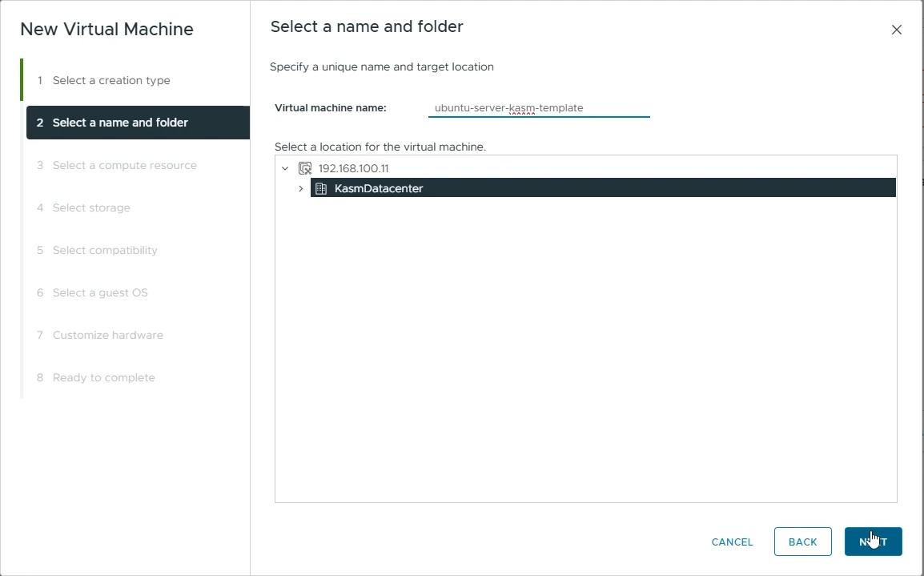Close the New Virtual Machine dialog
Screen dimensions: 924x576
pyautogui.click(x=896, y=30)
